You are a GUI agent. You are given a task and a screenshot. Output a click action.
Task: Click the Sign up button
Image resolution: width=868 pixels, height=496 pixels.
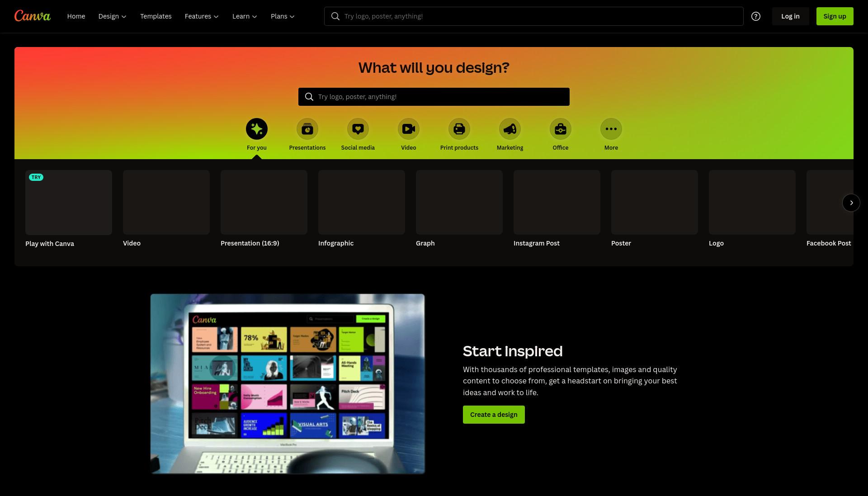835,16
